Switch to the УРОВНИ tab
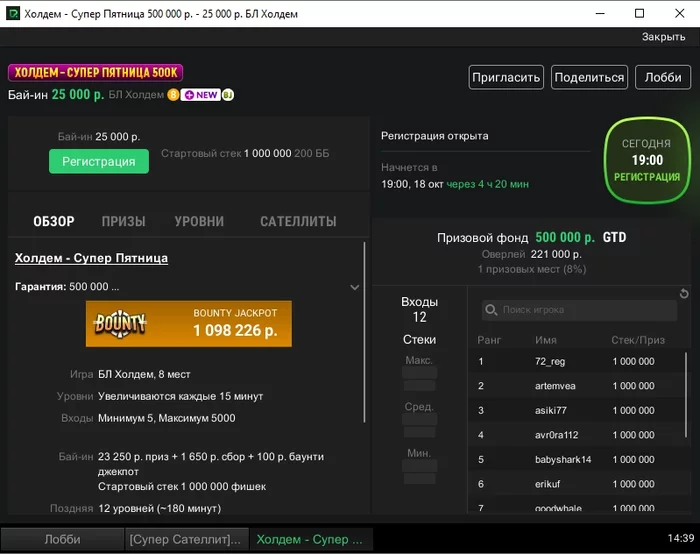The height and width of the screenshot is (554, 700). click(x=199, y=221)
